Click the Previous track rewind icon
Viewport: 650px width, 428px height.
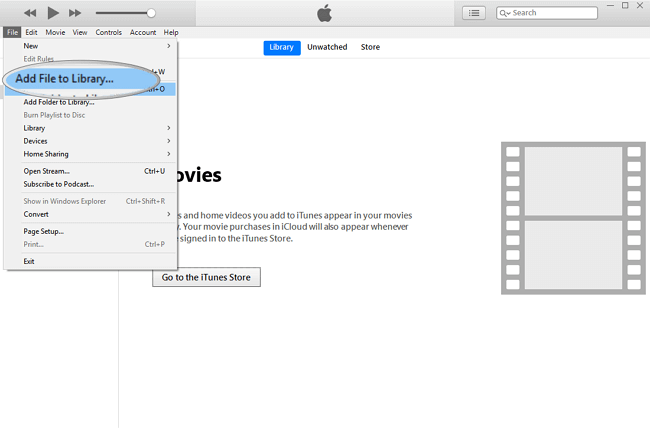pos(30,13)
